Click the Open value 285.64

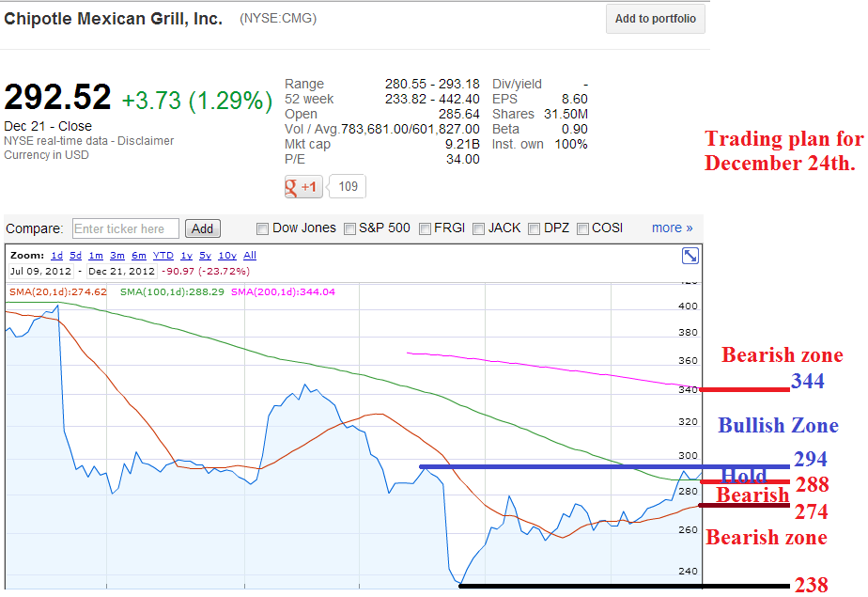pyautogui.click(x=459, y=114)
